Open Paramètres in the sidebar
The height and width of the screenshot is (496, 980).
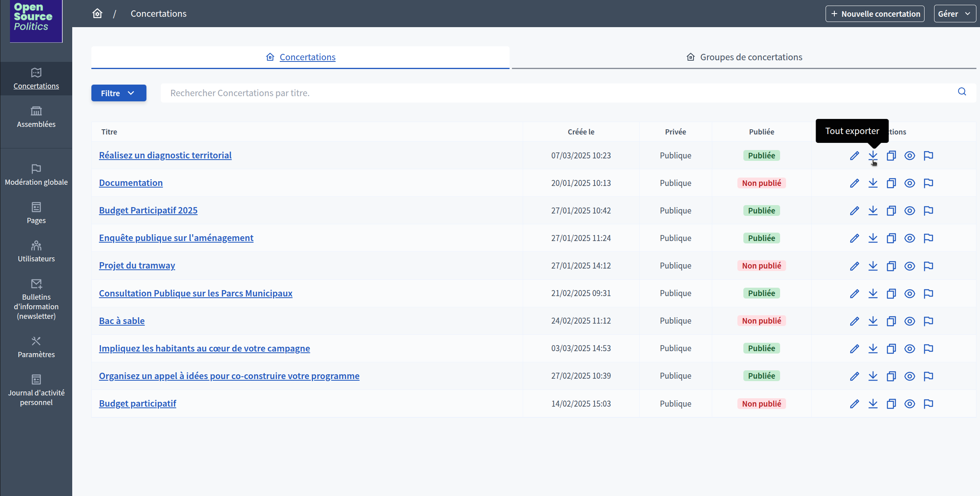coord(36,347)
